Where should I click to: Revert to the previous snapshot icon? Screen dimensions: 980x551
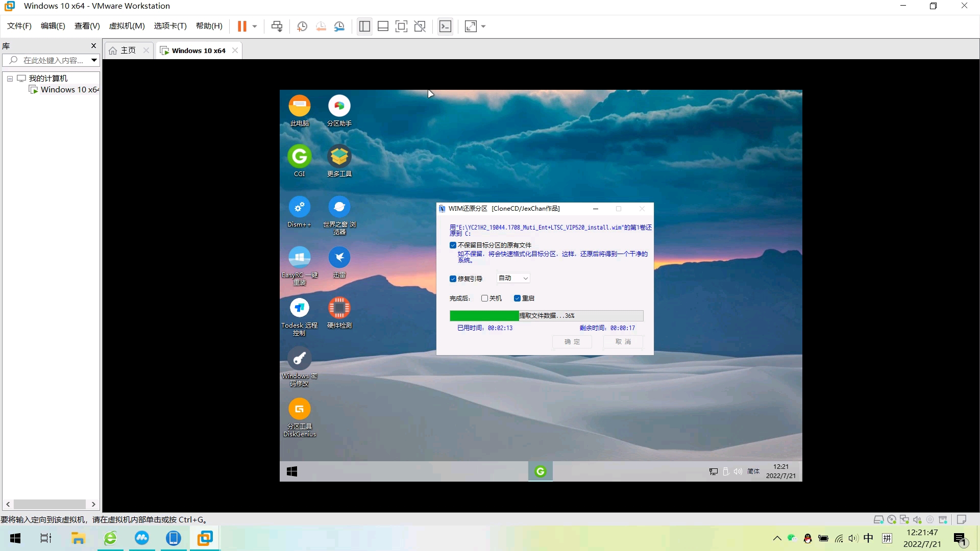tap(321, 26)
